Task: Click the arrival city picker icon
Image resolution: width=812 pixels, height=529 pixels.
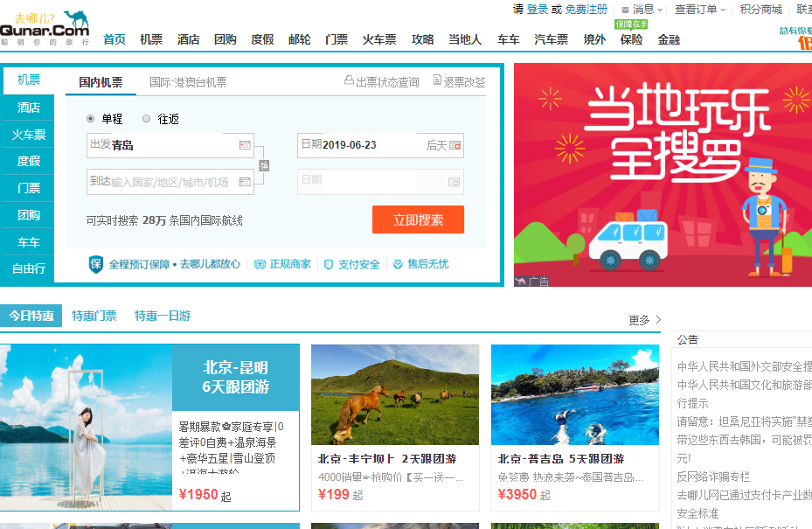Action: (245, 182)
